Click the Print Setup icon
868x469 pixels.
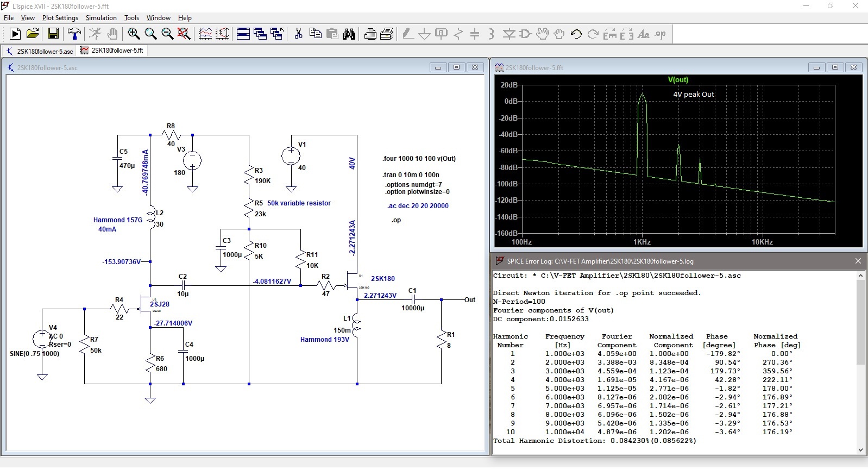387,34
